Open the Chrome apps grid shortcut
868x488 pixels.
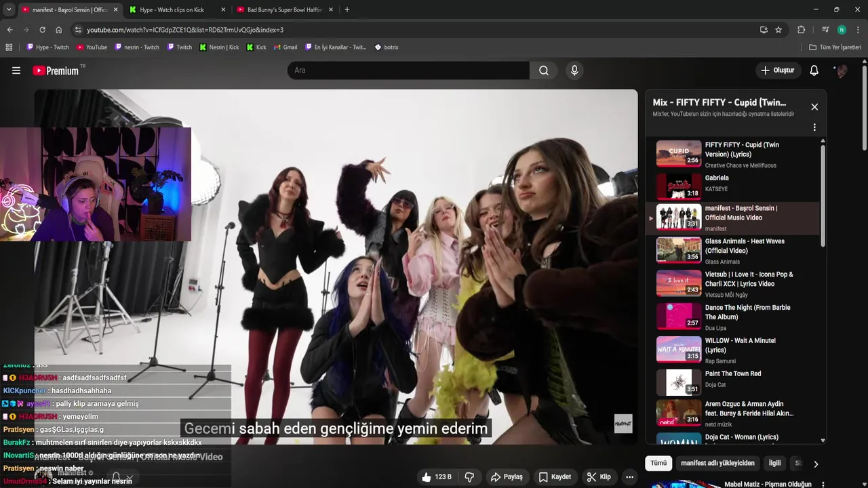(x=9, y=47)
